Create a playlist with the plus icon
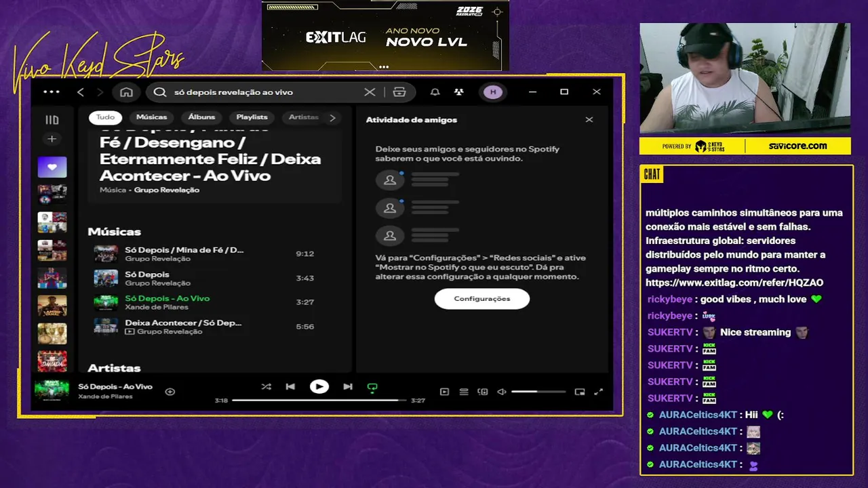Screen dimensions: 868x488 (x=52, y=139)
